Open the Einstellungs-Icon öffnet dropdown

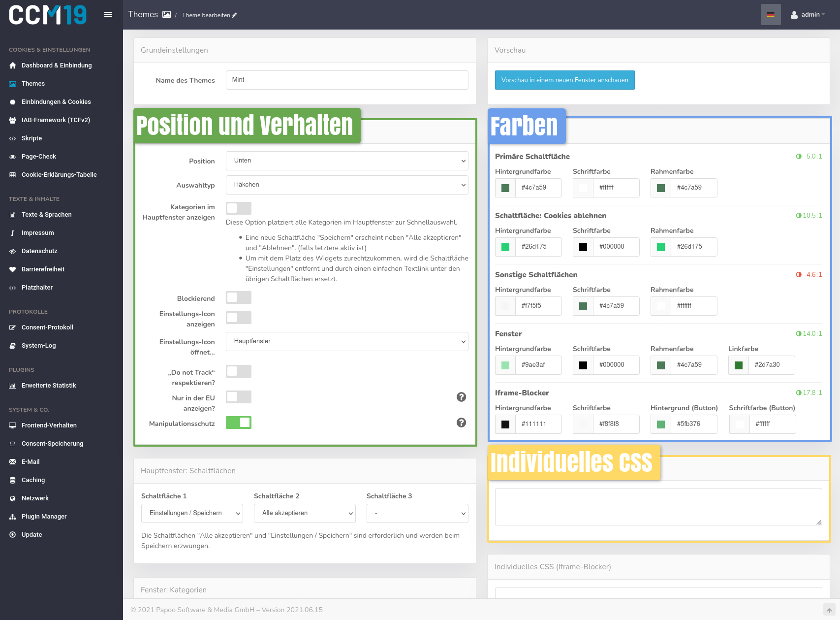347,341
